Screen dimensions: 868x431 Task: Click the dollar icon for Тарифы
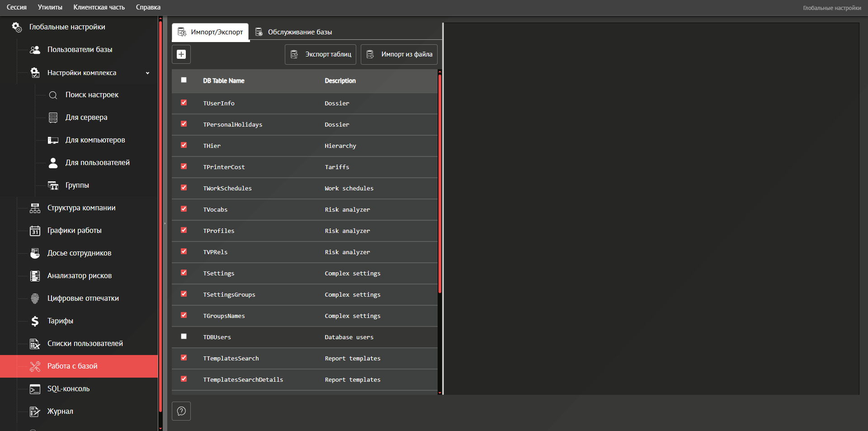click(35, 321)
